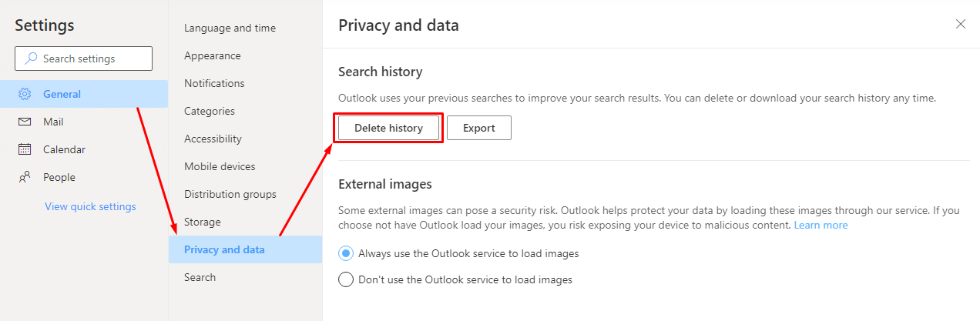Click the People contacts icon
The image size is (980, 321).
tap(25, 177)
